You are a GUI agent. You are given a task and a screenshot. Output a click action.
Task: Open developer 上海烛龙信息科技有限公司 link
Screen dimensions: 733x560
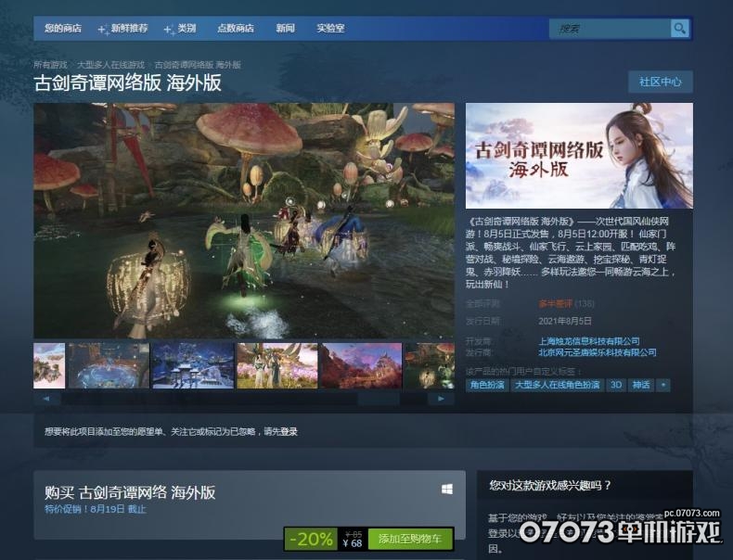pyautogui.click(x=589, y=341)
